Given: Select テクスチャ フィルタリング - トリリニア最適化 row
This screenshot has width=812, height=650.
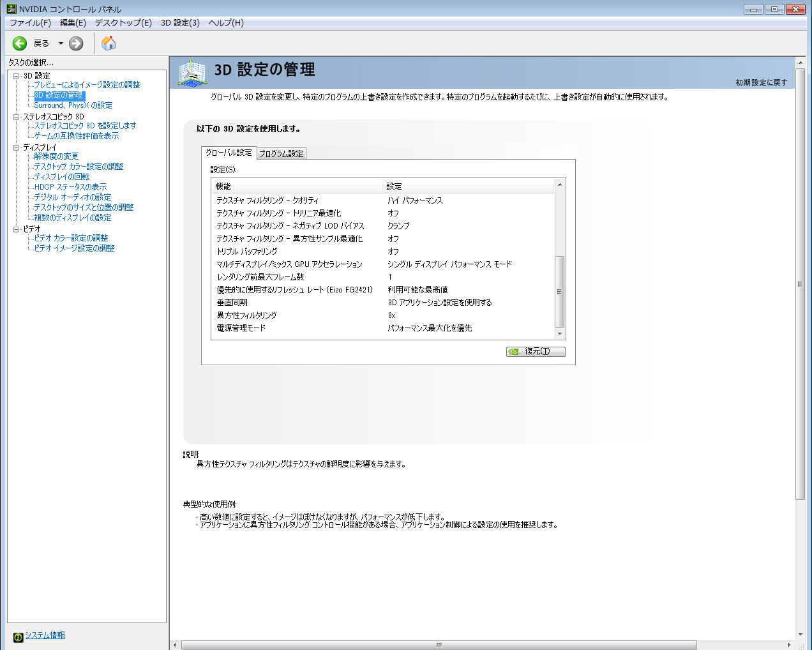Looking at the screenshot, I should click(x=383, y=213).
